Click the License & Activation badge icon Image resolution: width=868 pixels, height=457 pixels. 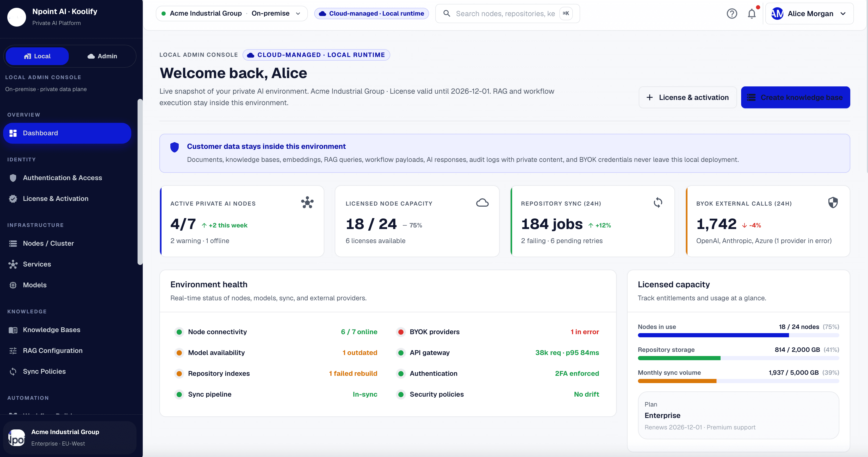tap(13, 199)
